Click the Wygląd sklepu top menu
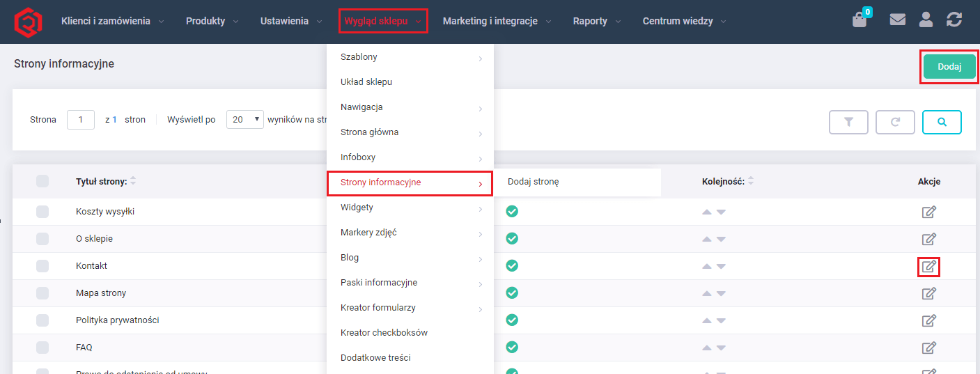980x374 pixels. tap(383, 21)
